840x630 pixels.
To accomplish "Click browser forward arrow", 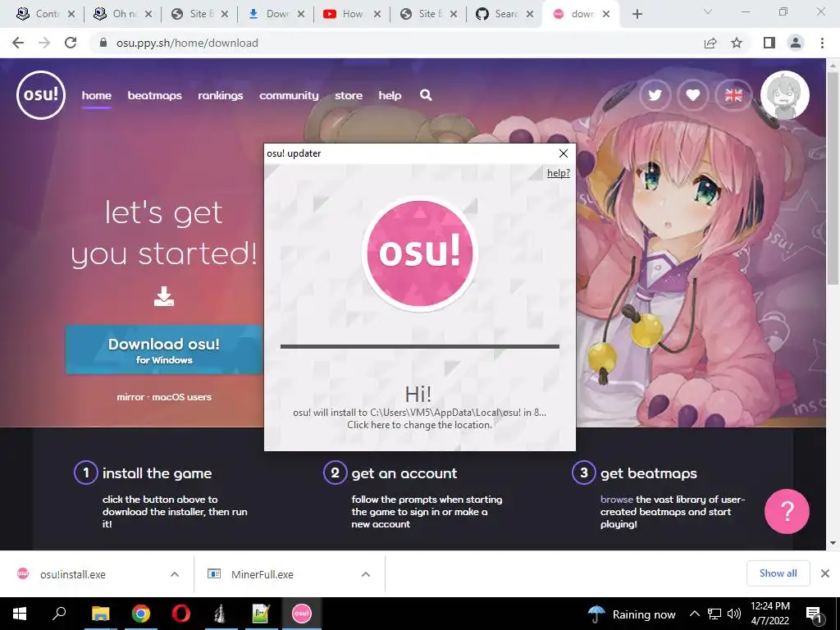I will tap(44, 43).
